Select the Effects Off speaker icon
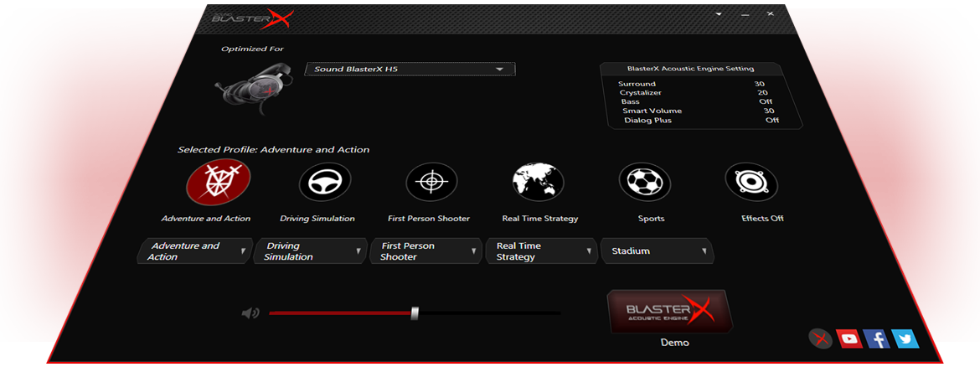The height and width of the screenshot is (367, 980). click(x=751, y=182)
